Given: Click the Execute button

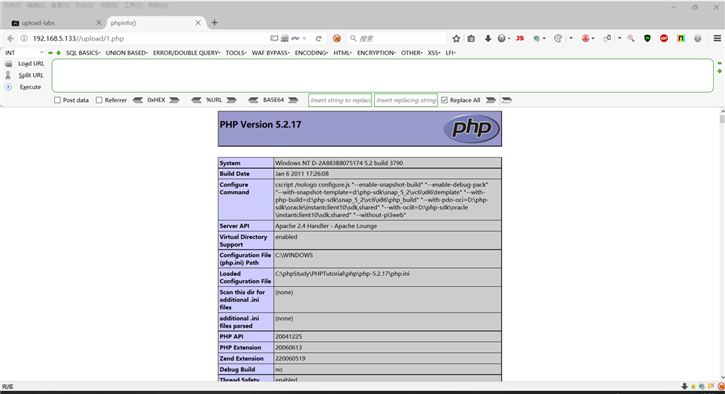Looking at the screenshot, I should click(x=30, y=87).
